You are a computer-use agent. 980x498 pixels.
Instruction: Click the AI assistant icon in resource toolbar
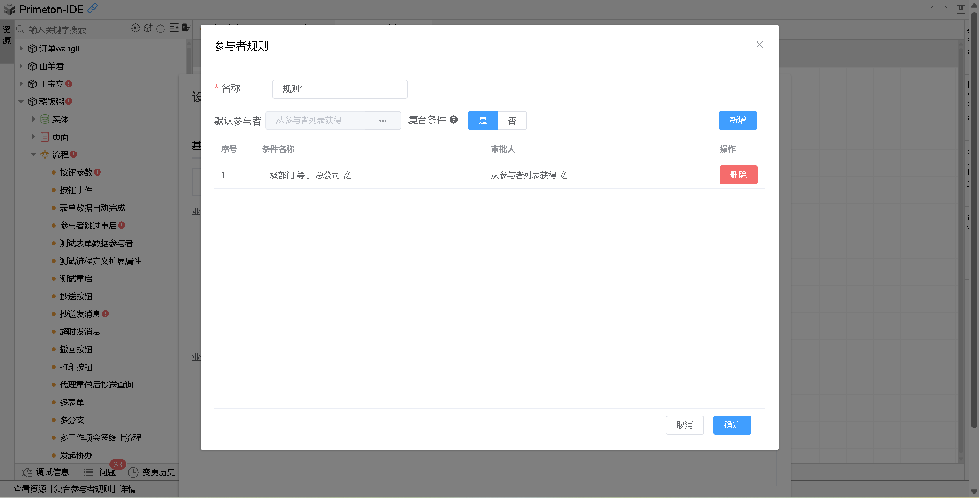point(135,28)
